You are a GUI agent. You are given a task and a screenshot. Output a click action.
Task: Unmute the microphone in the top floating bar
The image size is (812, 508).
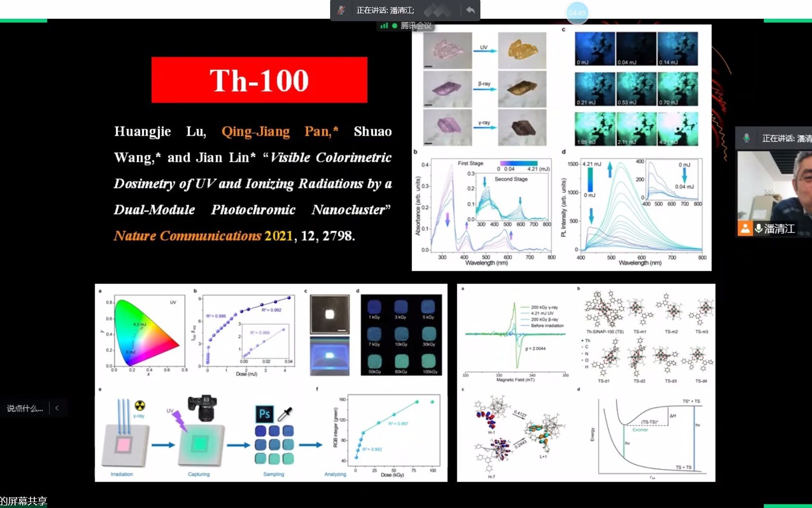tap(341, 10)
